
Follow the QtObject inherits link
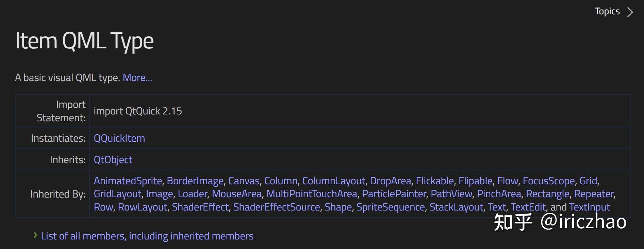pos(113,160)
